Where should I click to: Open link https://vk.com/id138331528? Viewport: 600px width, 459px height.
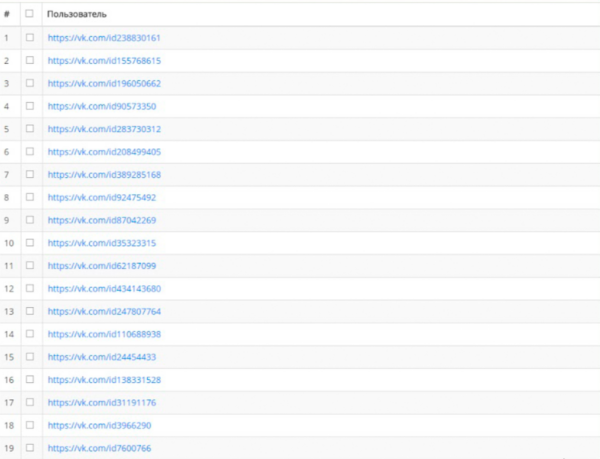(x=104, y=380)
